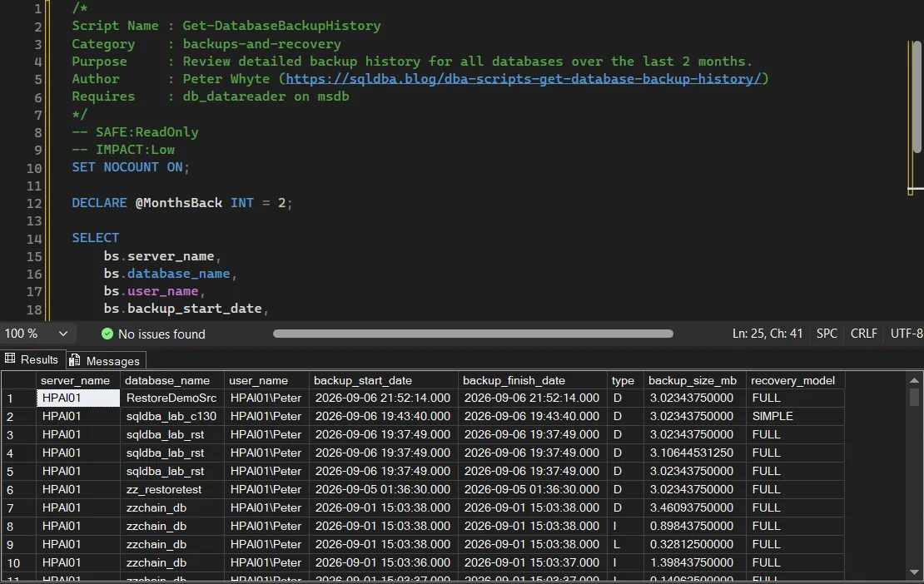Click the SIMPLE recovery model cell

tap(795, 416)
